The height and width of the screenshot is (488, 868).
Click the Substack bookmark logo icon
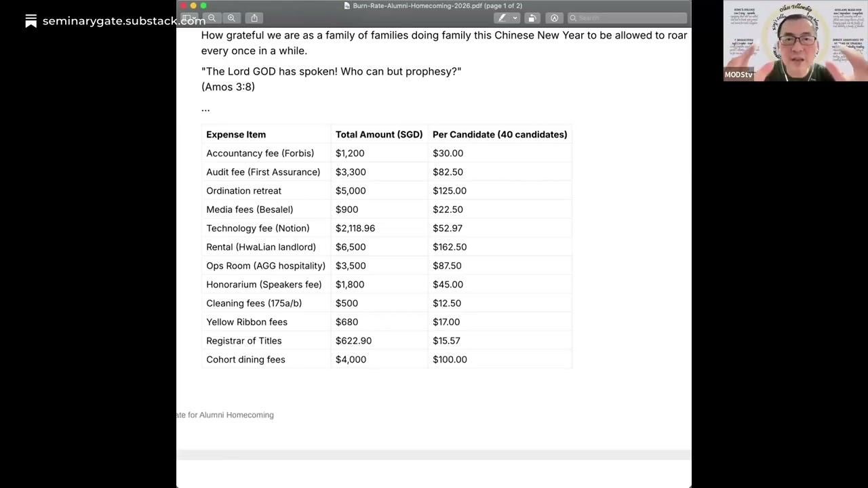pos(31,21)
